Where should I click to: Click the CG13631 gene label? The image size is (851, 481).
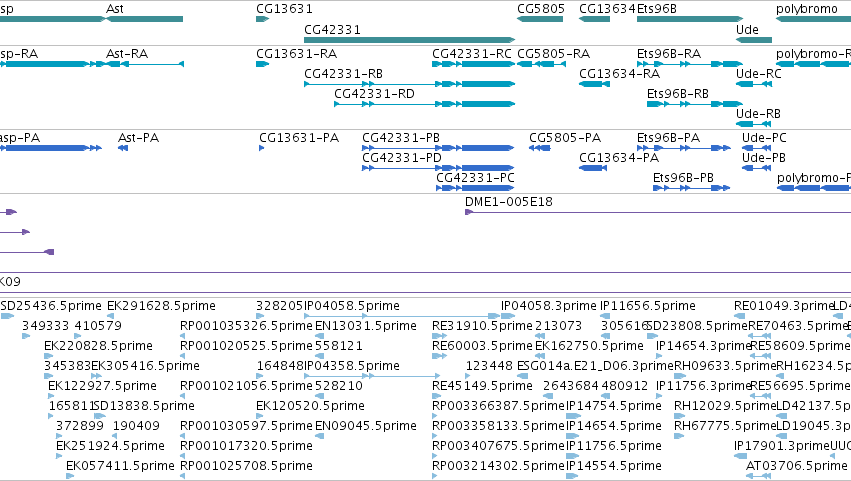coord(284,9)
